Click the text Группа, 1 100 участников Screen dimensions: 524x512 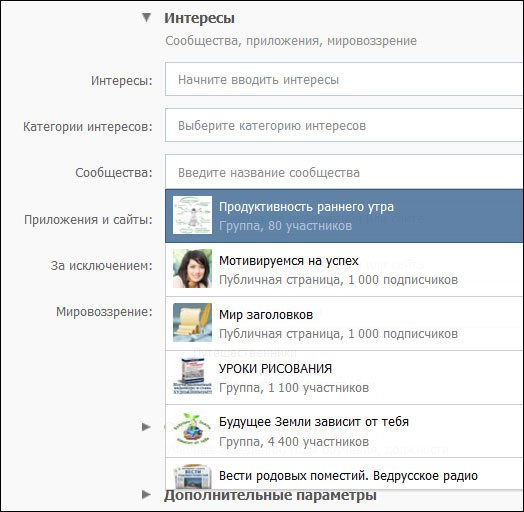[x=294, y=388]
